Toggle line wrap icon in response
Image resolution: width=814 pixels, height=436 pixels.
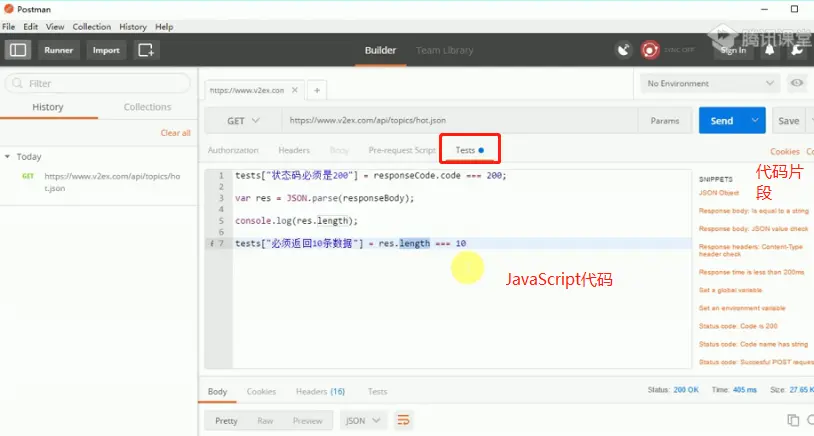(x=403, y=420)
